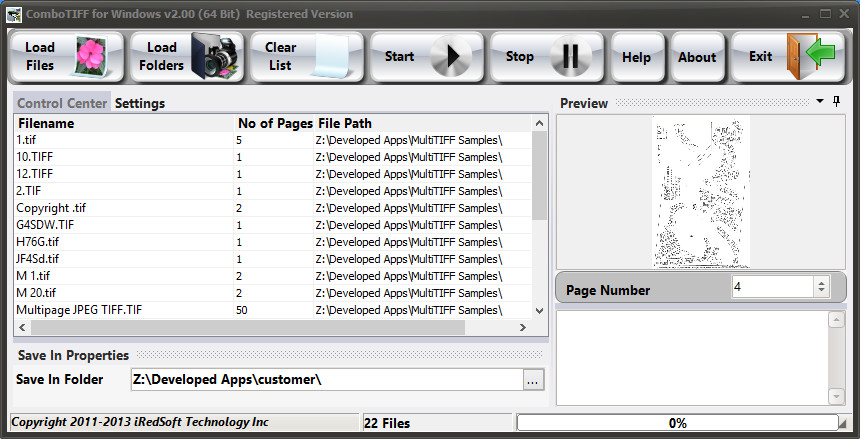Switch to the Control Center tab
The width and height of the screenshot is (860, 439).
click(62, 103)
